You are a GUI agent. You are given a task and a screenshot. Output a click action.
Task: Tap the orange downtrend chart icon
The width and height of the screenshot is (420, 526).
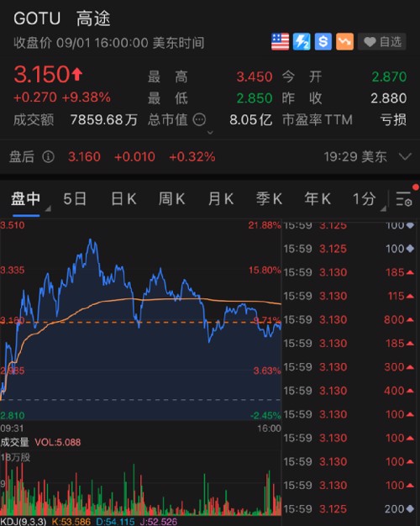(344, 42)
